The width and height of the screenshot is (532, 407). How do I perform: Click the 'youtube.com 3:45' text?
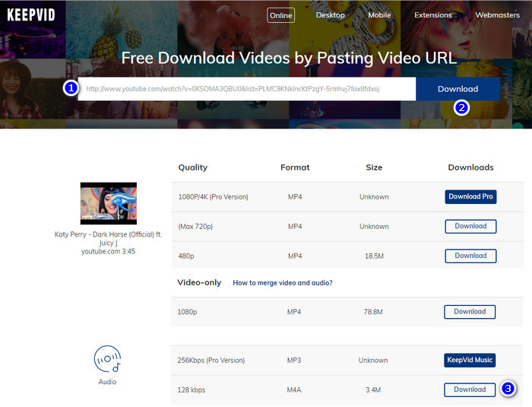point(108,251)
